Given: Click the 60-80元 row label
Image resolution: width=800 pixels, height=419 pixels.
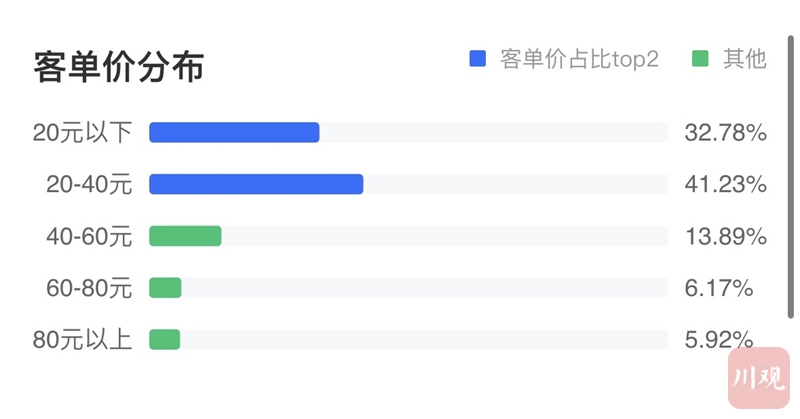Looking at the screenshot, I should (89, 288).
